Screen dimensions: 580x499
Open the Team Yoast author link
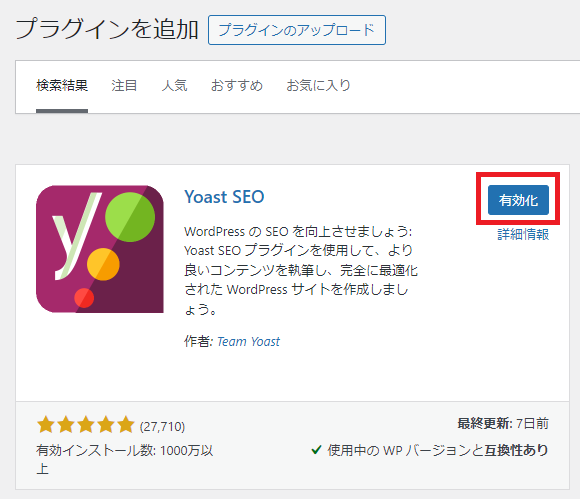coord(248,341)
